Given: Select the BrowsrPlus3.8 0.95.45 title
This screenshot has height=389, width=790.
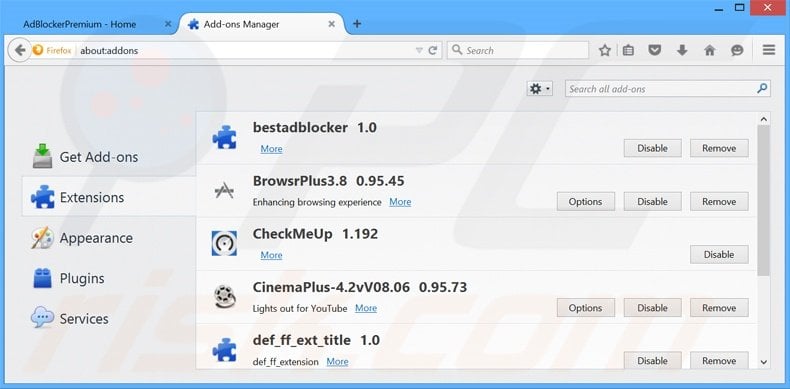Looking at the screenshot, I should click(328, 181).
